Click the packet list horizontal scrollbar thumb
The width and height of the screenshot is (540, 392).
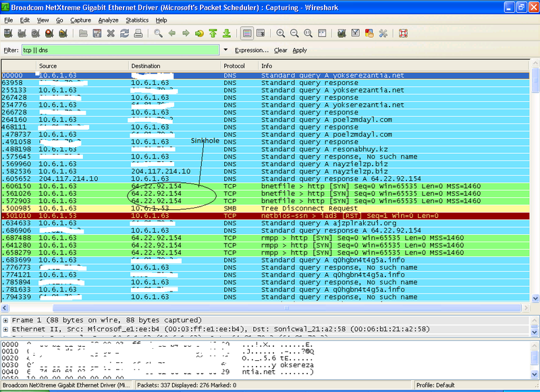286,308
